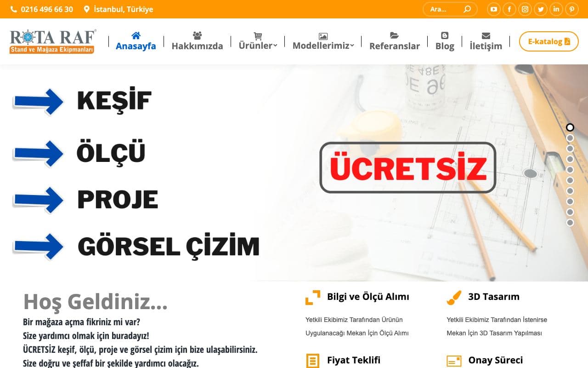
Task: Open the Blog menu item
Action: 445,41
